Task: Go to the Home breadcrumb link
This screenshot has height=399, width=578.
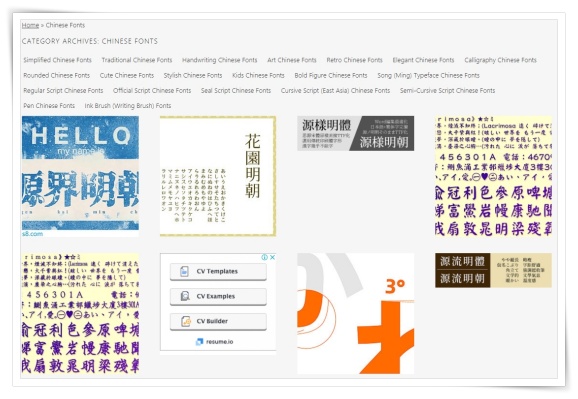Action: click(30, 25)
